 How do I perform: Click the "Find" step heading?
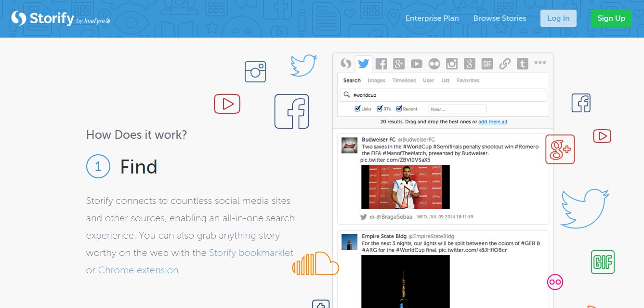(x=139, y=167)
